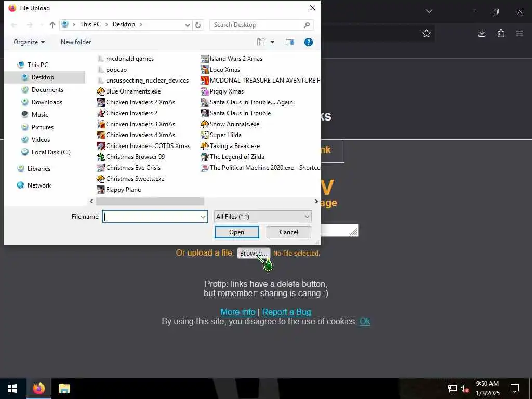Open the Firefox hamburger menu

pos(520,33)
